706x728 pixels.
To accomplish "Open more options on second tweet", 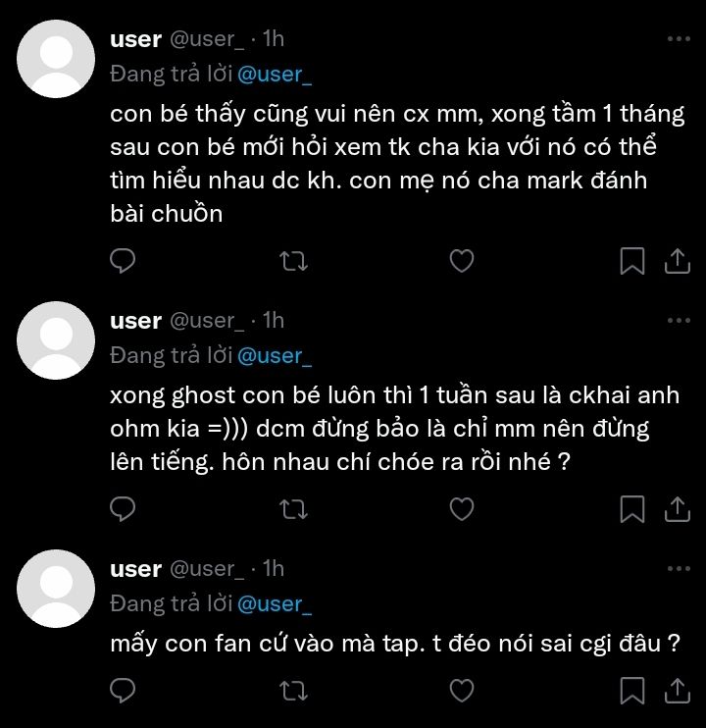I will [x=678, y=320].
